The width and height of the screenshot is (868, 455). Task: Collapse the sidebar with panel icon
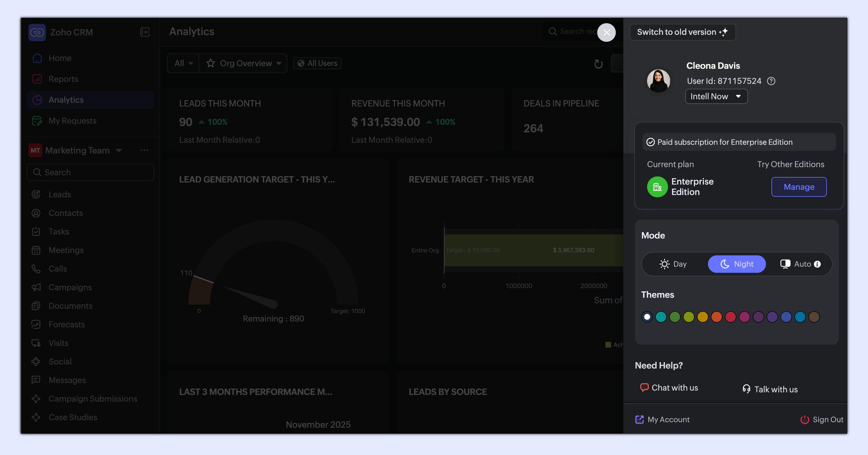click(x=145, y=32)
